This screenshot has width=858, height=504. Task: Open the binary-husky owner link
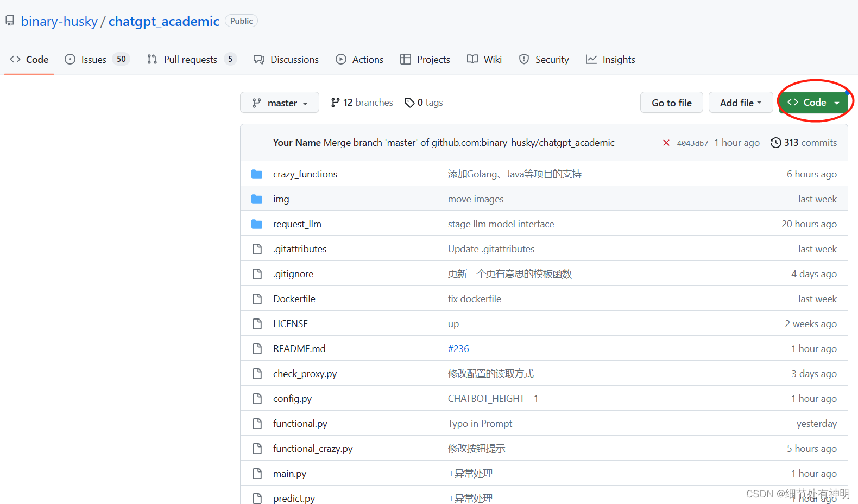[59, 21]
